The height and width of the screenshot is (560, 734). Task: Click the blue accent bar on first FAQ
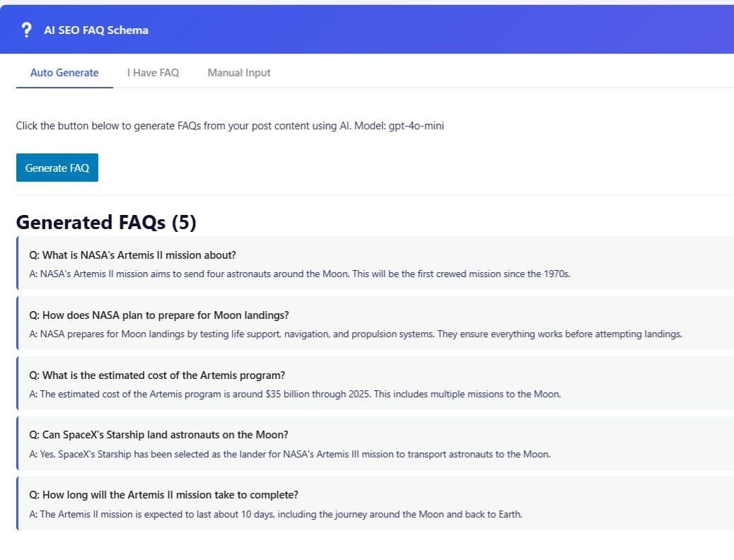(x=18, y=263)
